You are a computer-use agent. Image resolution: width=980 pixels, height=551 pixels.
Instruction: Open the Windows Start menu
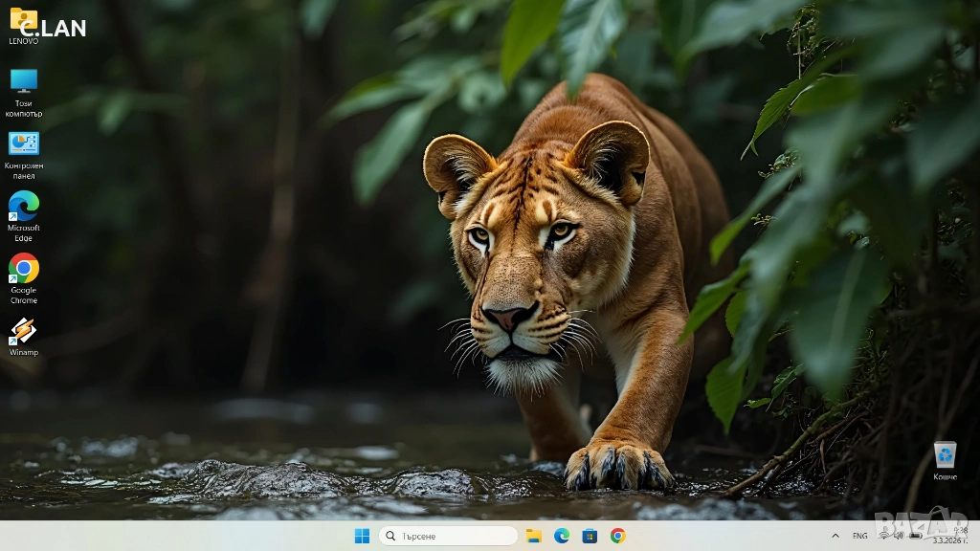point(362,536)
